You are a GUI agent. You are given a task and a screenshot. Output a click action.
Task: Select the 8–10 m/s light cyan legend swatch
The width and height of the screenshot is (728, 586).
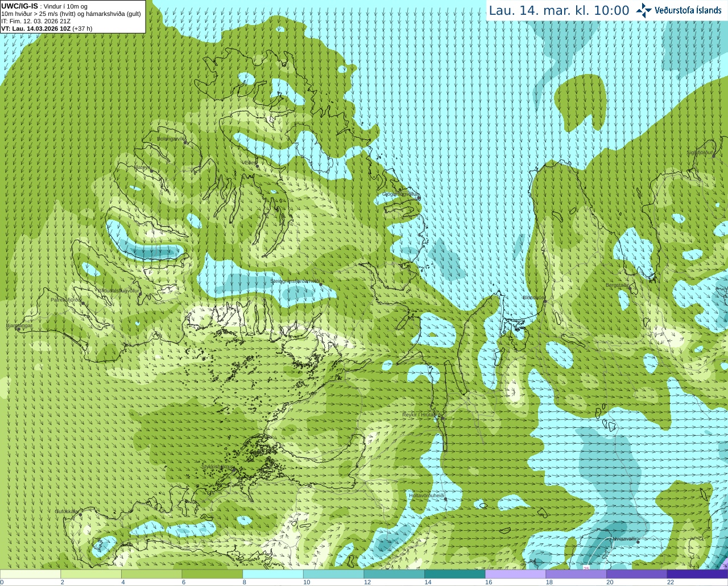(x=273, y=574)
